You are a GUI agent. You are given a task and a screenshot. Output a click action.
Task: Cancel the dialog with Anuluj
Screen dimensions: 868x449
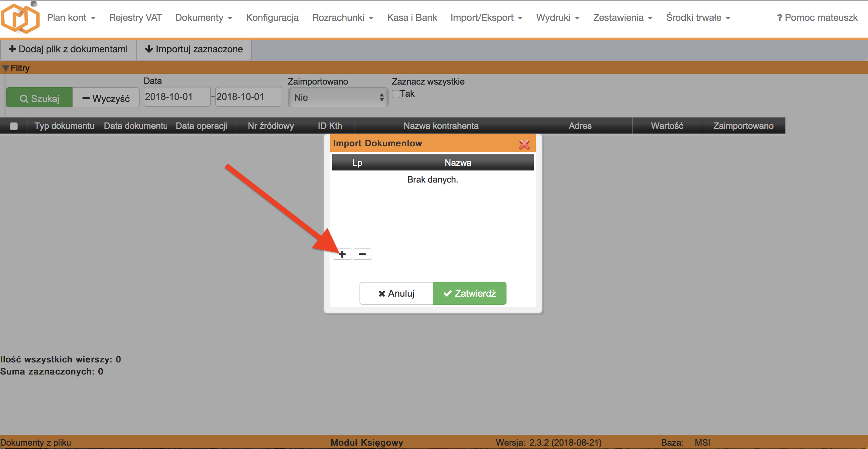pyautogui.click(x=396, y=293)
